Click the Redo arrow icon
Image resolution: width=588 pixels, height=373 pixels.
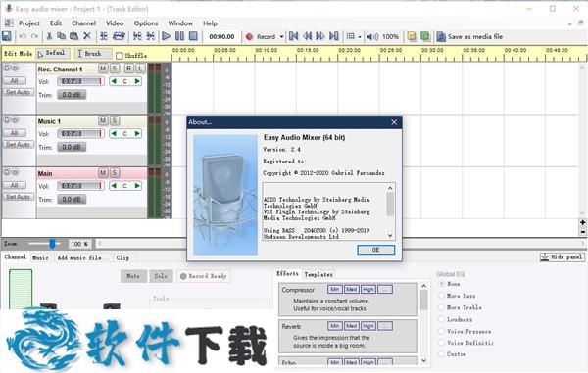pos(35,36)
